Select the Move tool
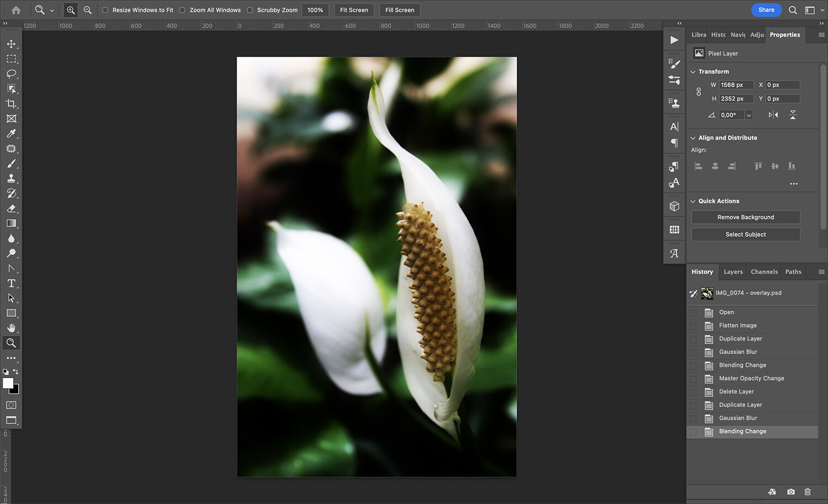 coord(11,44)
